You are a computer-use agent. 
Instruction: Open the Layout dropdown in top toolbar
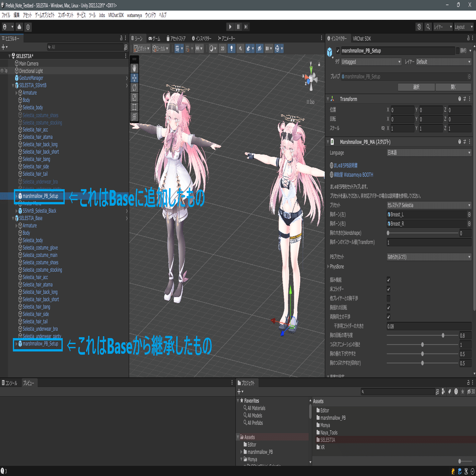464,27
